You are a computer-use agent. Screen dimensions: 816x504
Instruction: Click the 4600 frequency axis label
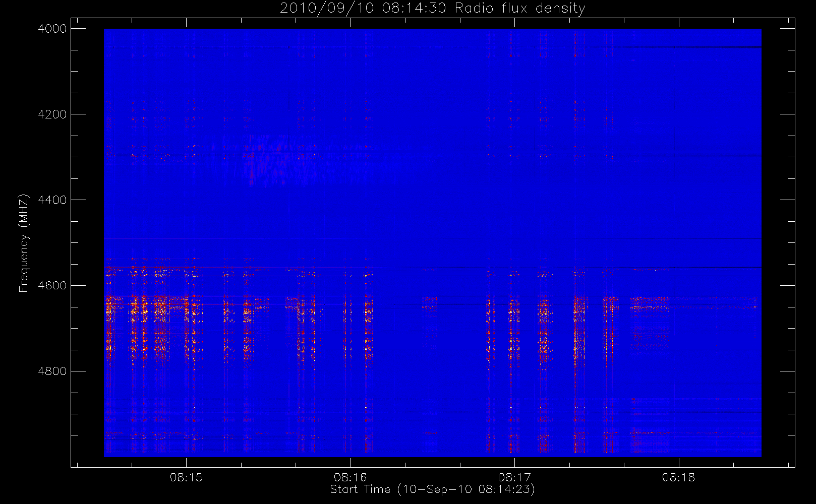pyautogui.click(x=52, y=286)
